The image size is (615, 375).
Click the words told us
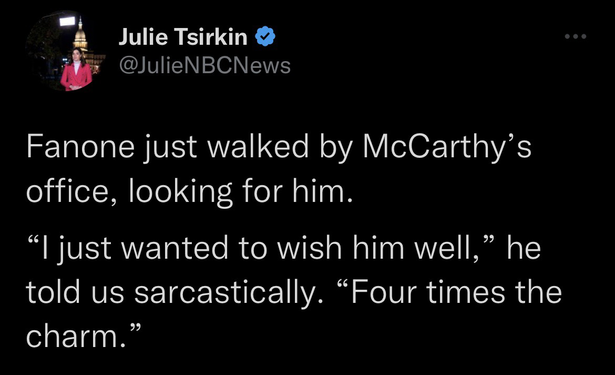click(x=75, y=293)
